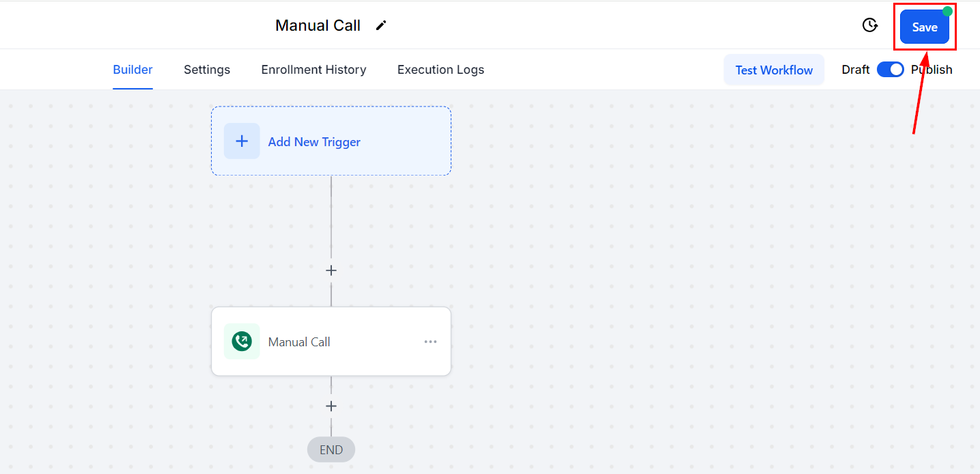Click the Add New Trigger text
The height and width of the screenshot is (474, 980).
[314, 142]
